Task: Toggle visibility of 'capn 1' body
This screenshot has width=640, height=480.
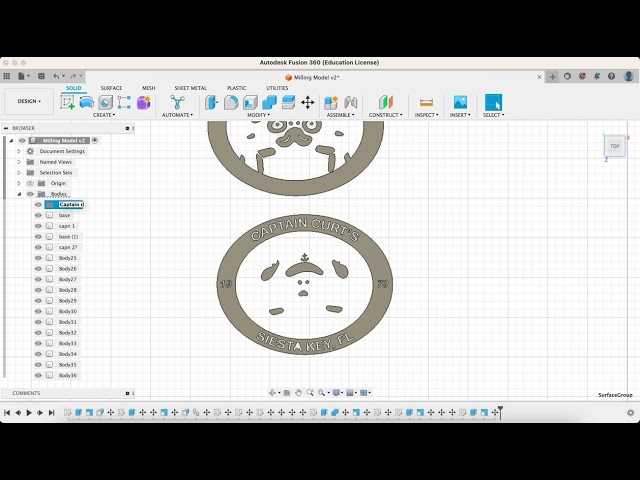Action: click(38, 226)
